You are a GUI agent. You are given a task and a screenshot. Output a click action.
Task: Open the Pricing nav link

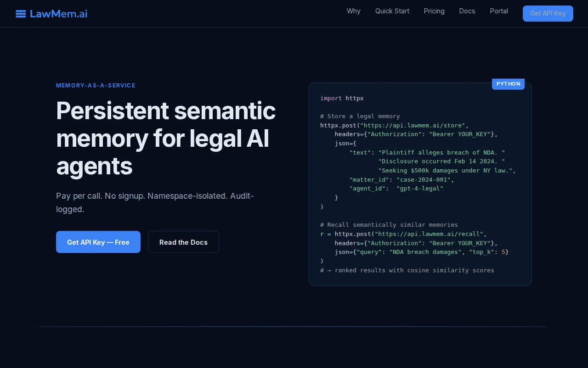(434, 11)
